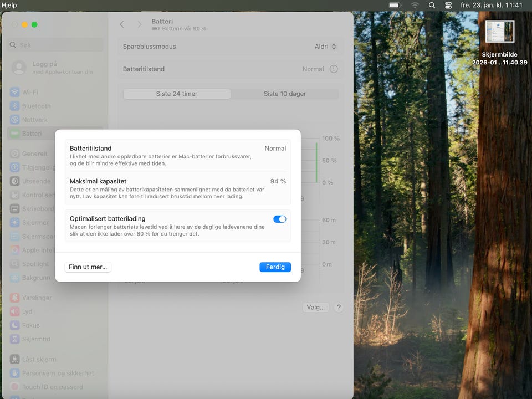Toggle Optimalisert batterilading switch
532x399 pixels.
(x=279, y=219)
